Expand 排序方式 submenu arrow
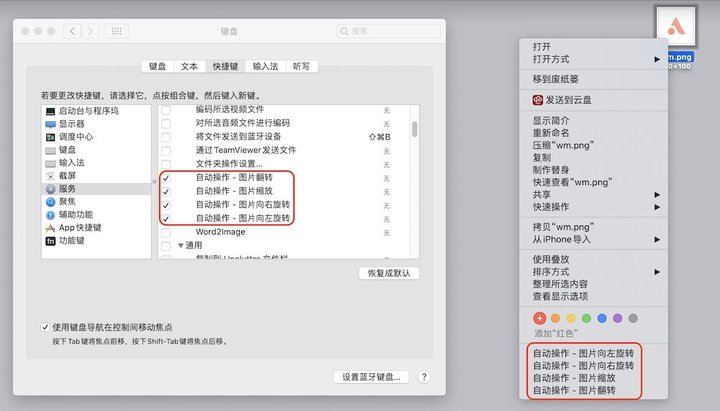This screenshot has width=720, height=411. (657, 272)
